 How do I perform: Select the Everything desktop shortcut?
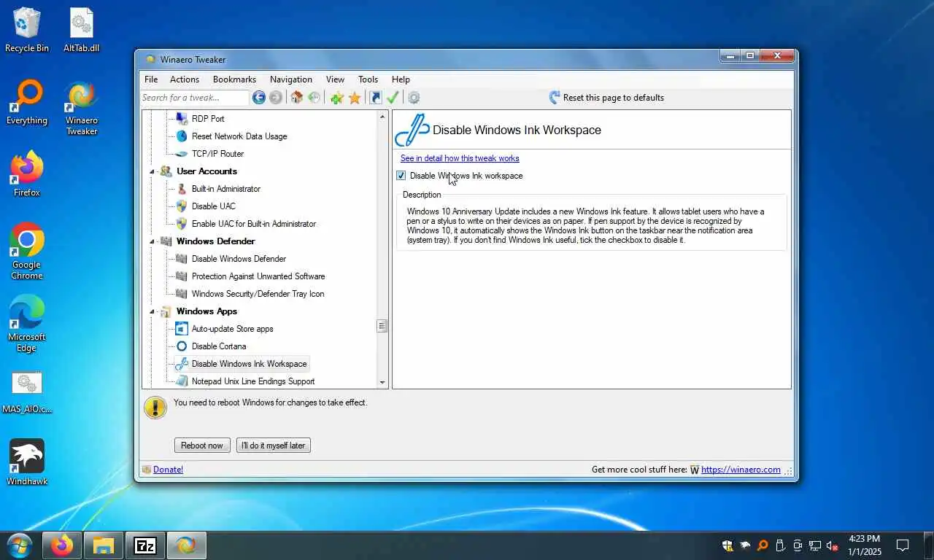click(x=27, y=102)
